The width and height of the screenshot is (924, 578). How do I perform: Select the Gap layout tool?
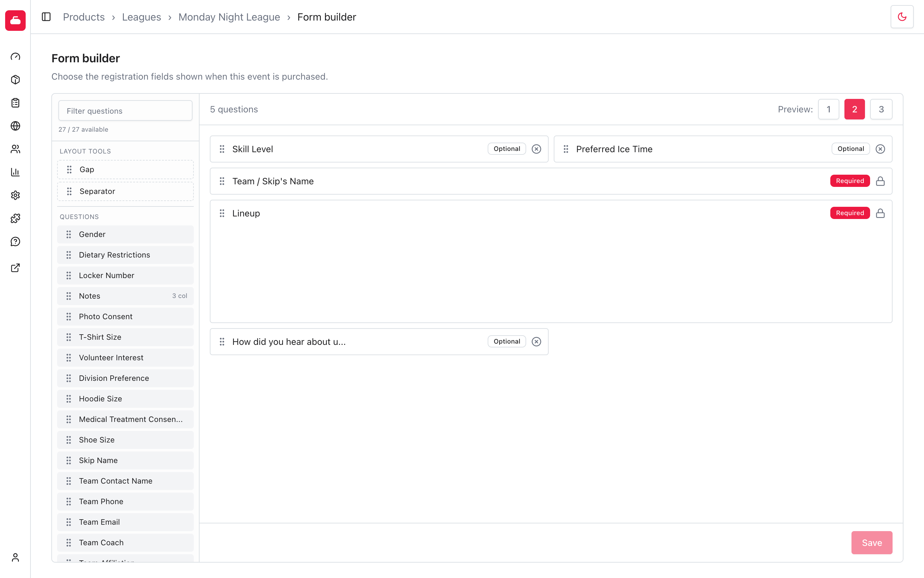(x=125, y=169)
